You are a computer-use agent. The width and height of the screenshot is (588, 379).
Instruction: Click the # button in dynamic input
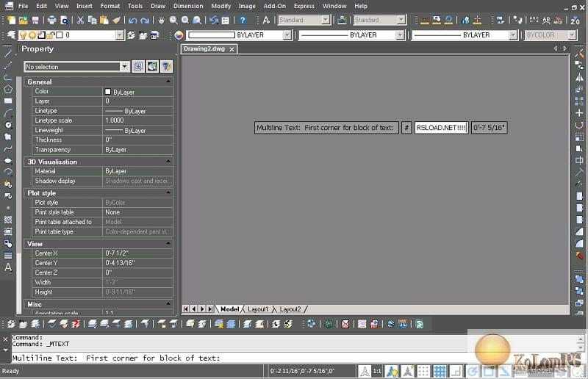click(406, 128)
